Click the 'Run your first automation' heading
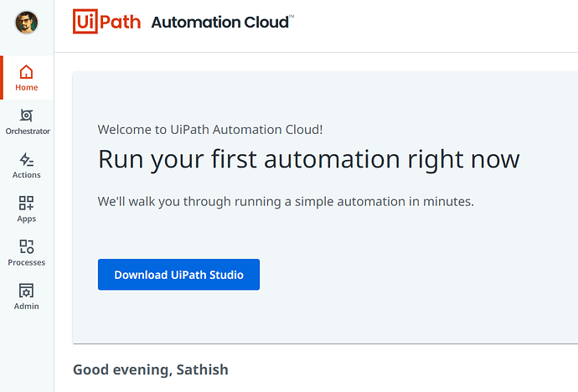Screen dimensions: 578x392 tap(308, 159)
